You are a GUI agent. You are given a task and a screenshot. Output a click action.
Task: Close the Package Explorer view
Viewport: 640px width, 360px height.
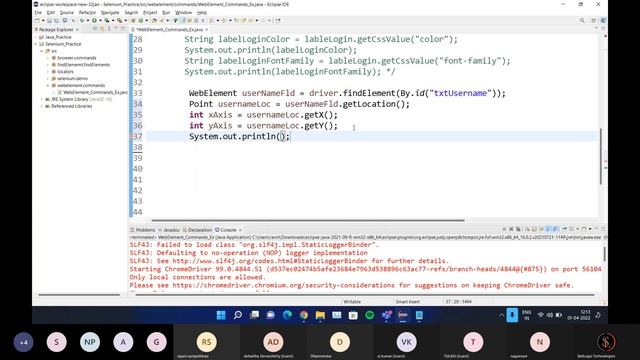78,29
